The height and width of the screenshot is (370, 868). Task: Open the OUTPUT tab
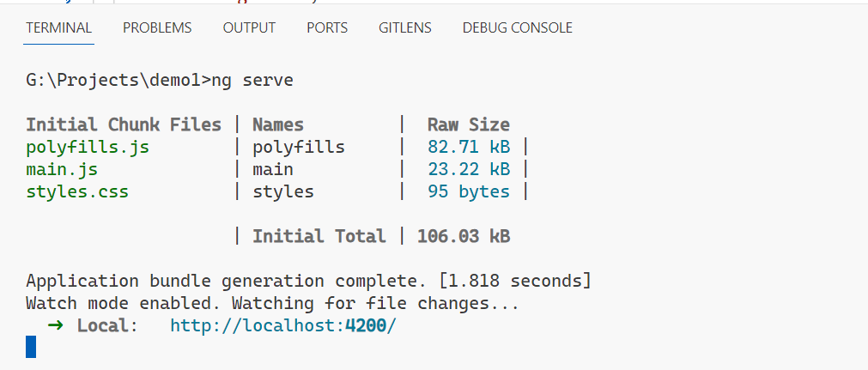[249, 27]
